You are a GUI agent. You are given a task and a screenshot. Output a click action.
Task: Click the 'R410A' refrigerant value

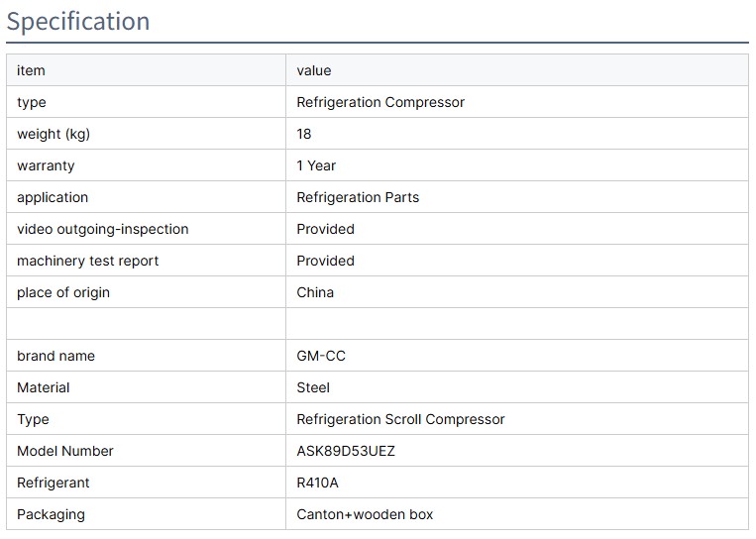(x=318, y=483)
